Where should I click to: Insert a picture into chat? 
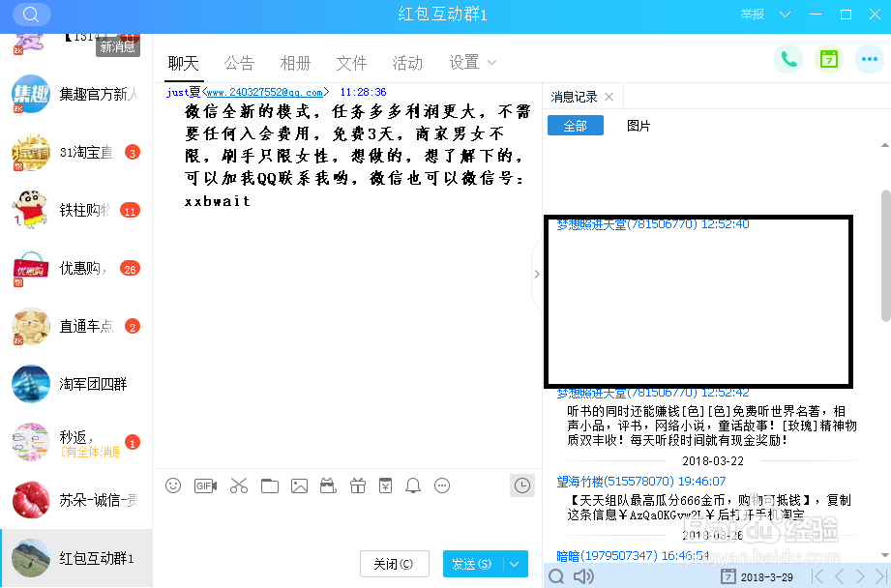tap(300, 485)
